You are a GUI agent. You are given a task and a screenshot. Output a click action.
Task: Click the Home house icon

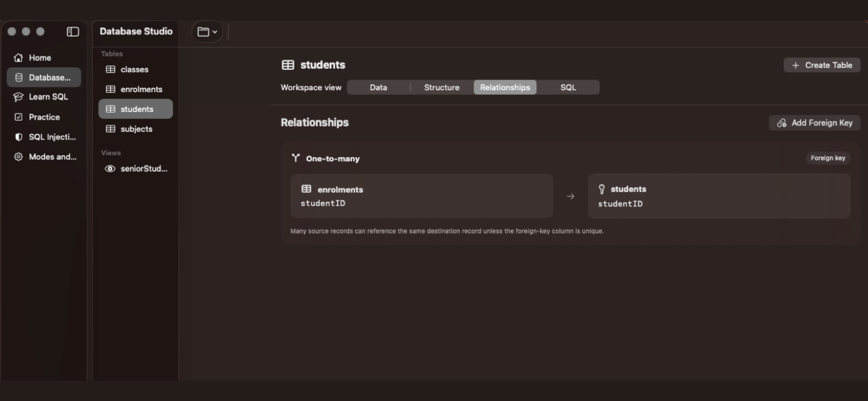tap(18, 58)
